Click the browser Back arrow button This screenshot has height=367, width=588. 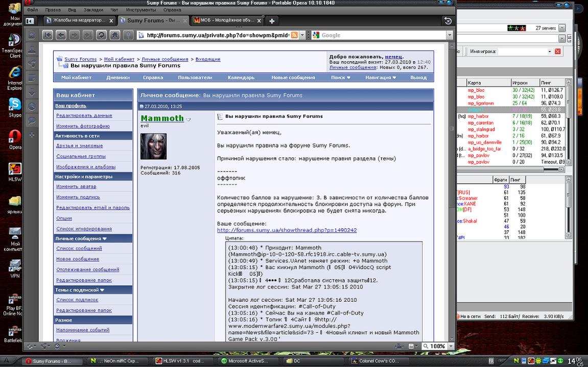(61, 35)
